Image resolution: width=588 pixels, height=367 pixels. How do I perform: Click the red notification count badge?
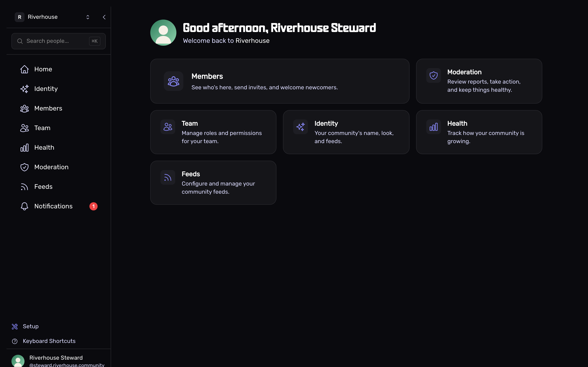(x=94, y=206)
